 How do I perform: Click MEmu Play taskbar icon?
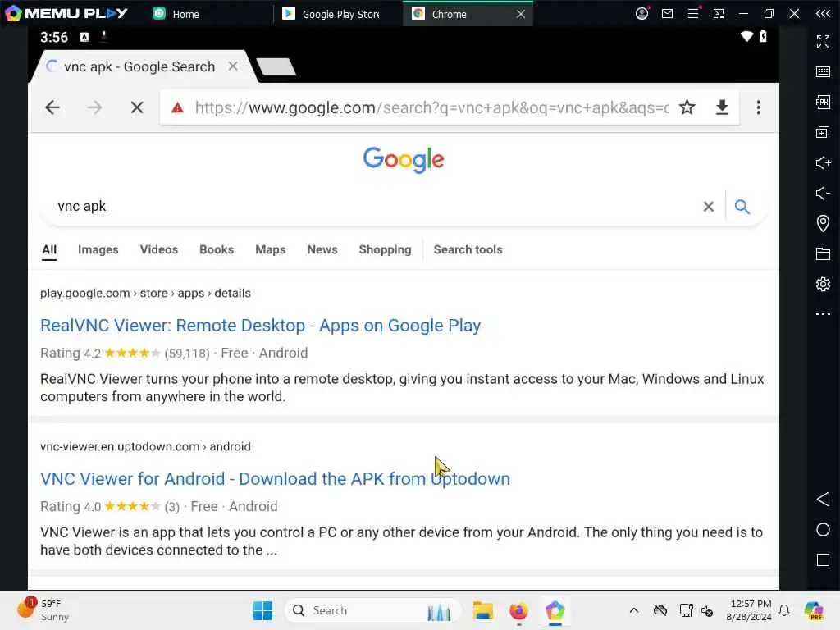click(x=555, y=610)
